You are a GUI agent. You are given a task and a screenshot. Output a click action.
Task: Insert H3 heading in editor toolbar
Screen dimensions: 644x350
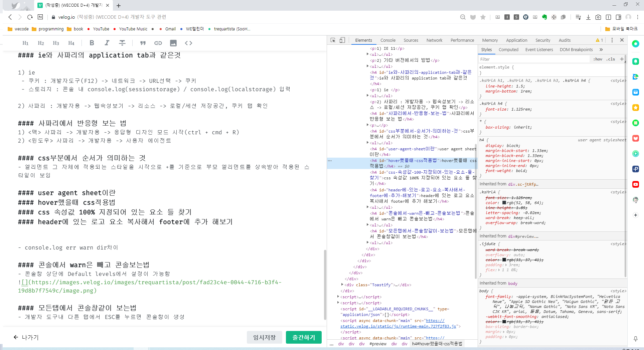pos(56,43)
